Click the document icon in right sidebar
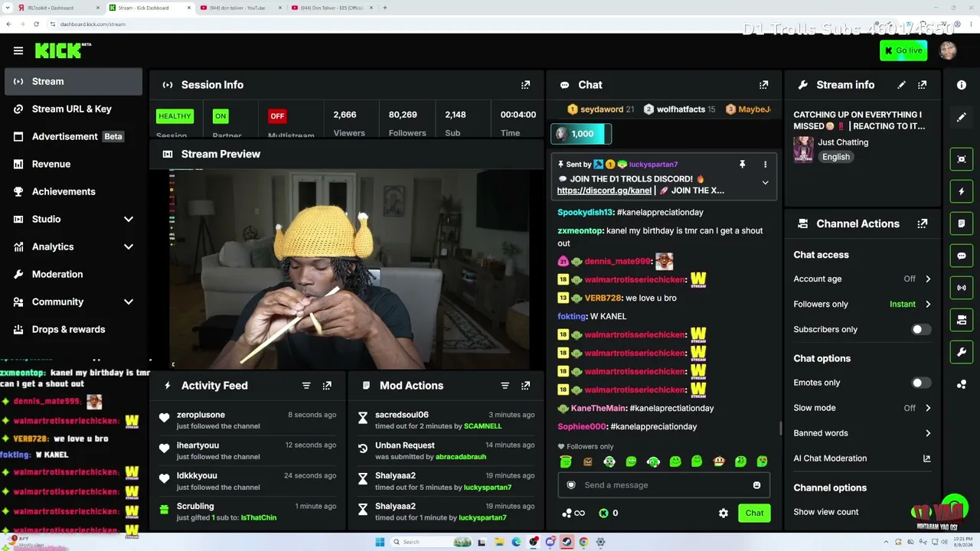The image size is (980, 551). [x=962, y=223]
